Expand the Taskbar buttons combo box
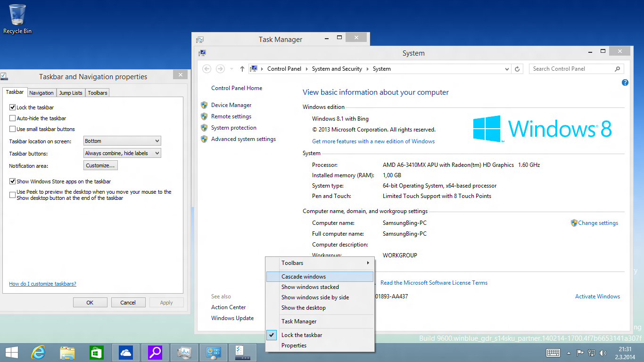This screenshot has height=362, width=644. pyautogui.click(x=122, y=153)
